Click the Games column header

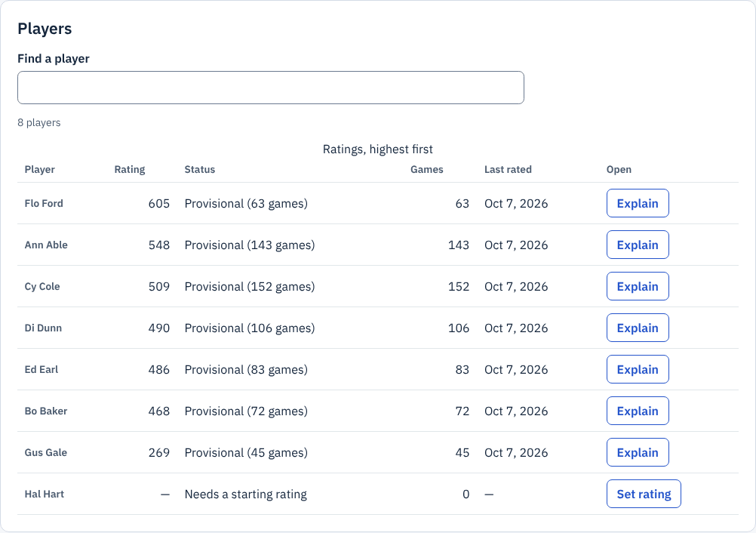pyautogui.click(x=427, y=169)
